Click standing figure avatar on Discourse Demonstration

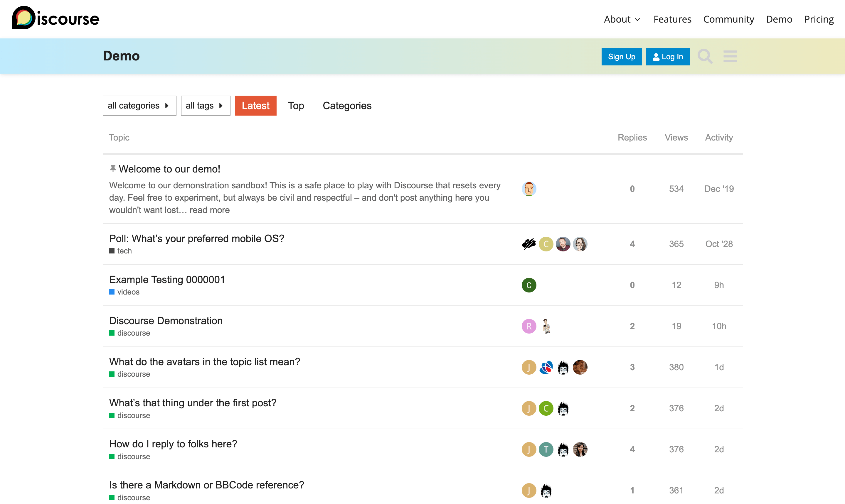tap(546, 326)
